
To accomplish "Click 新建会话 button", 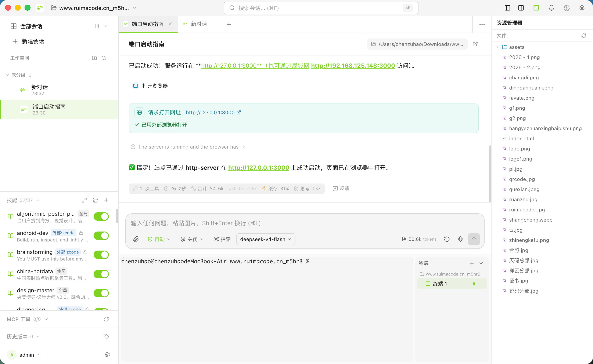I will click(x=28, y=41).
